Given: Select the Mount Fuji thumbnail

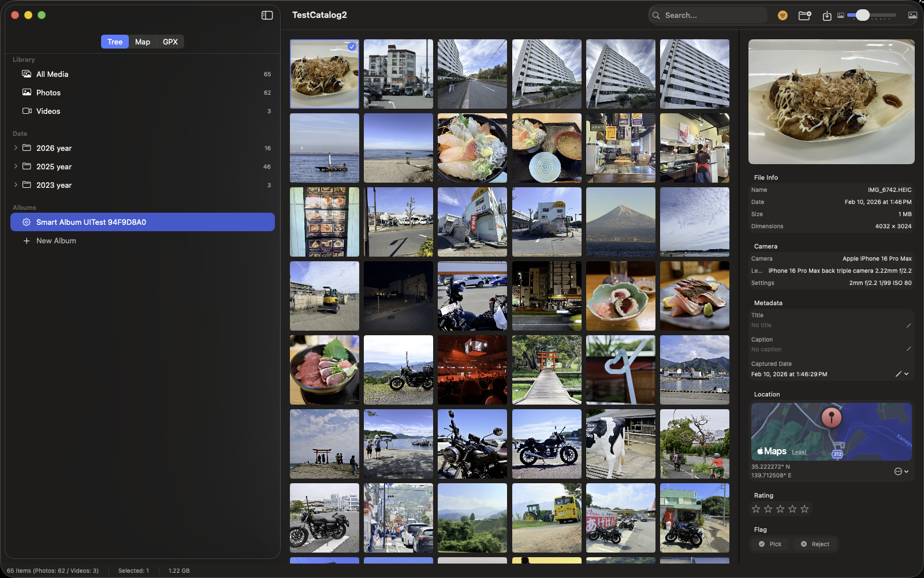Looking at the screenshot, I should [x=620, y=222].
